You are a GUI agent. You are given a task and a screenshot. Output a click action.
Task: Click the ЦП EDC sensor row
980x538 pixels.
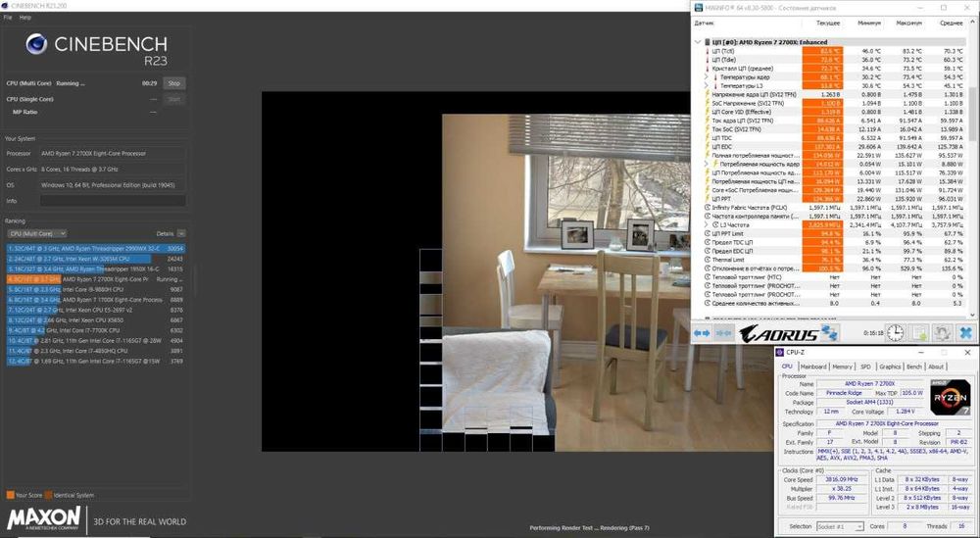click(x=833, y=146)
